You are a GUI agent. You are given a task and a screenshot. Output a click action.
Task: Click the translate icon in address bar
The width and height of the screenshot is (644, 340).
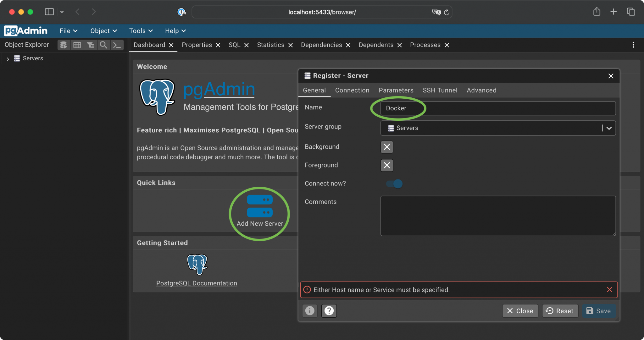coord(436,12)
